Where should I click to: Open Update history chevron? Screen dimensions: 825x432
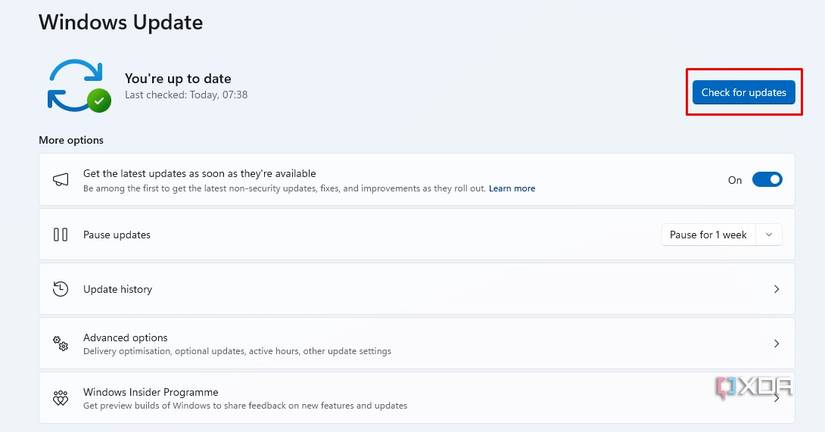(777, 289)
